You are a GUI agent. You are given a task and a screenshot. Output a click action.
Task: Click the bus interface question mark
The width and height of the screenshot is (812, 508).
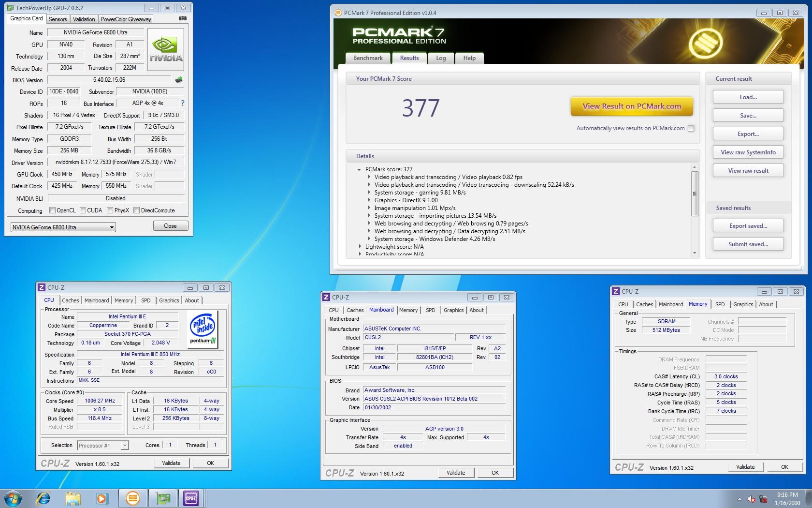[x=182, y=103]
